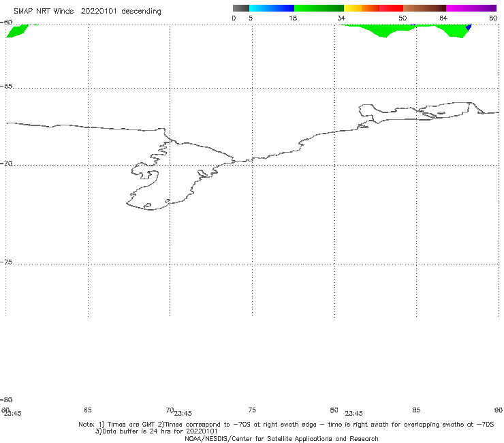This screenshot has height=443, width=504.
Task: Click the 'NOAA/NESDIS/Center for Satellite Applications and Research' credit
Action: click(281, 438)
